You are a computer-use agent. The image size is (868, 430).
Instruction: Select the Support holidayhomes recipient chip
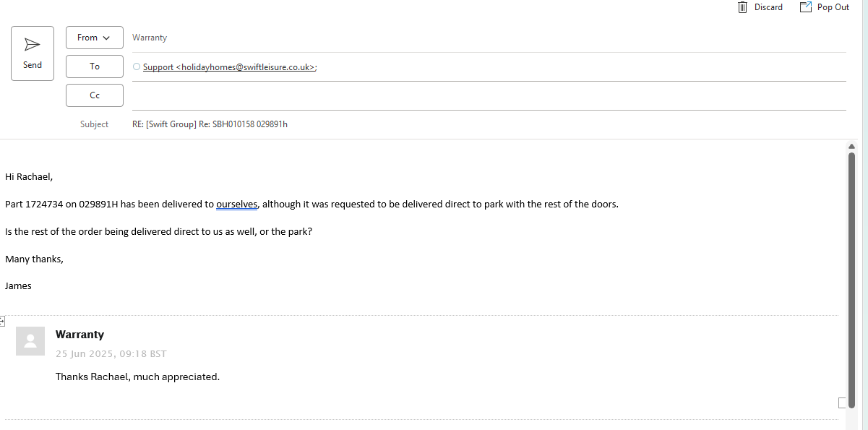point(229,67)
